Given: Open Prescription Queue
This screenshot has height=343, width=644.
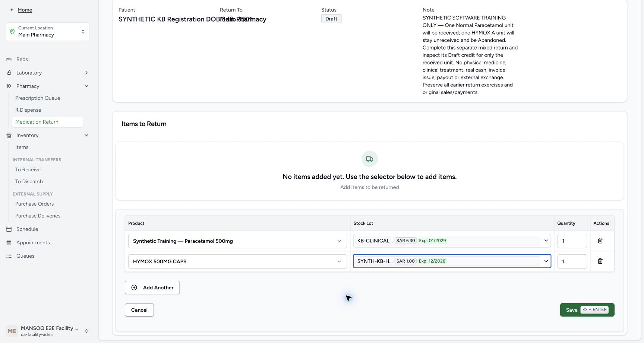Looking at the screenshot, I should tap(38, 98).
